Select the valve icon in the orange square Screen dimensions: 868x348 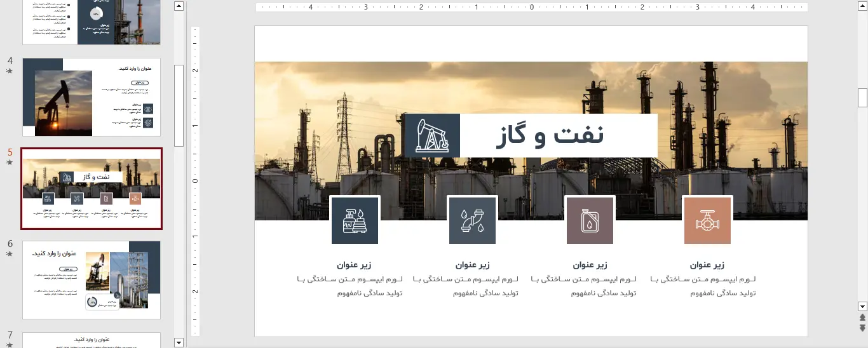point(707,220)
